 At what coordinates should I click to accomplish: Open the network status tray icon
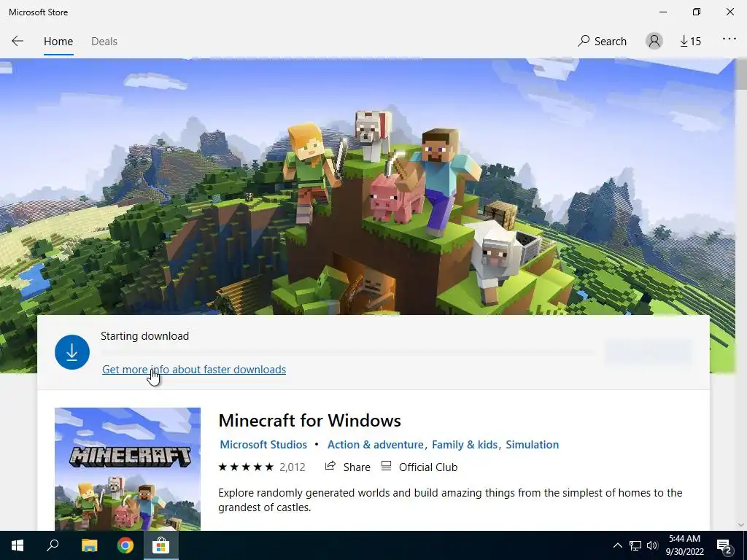[635, 545]
